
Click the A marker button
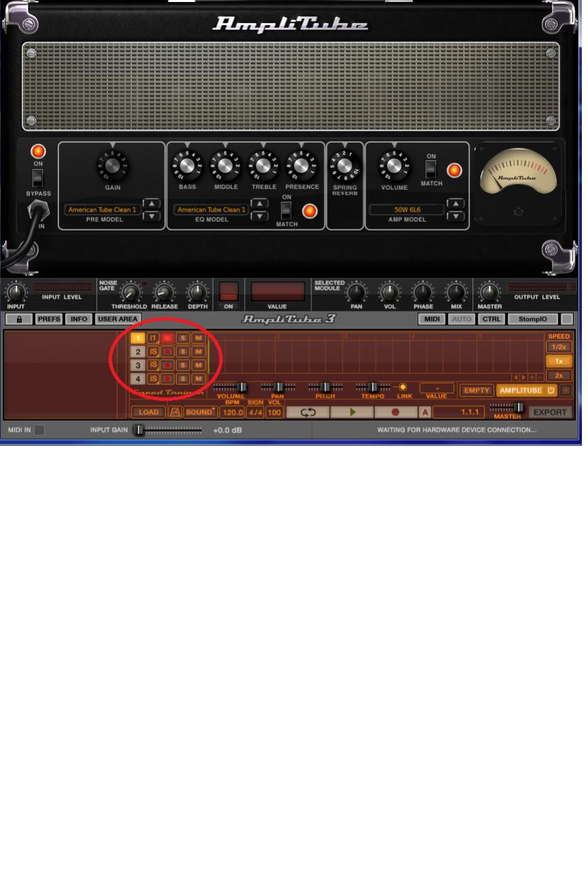(x=425, y=412)
